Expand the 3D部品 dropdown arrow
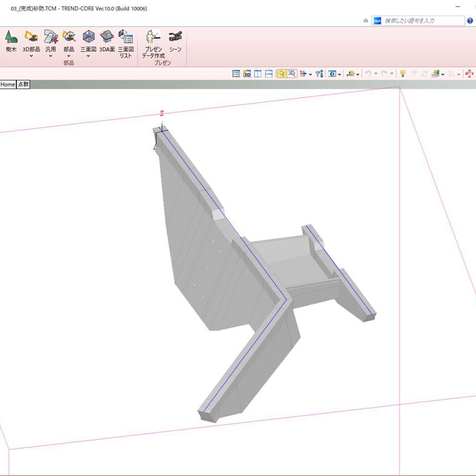This screenshot has width=476, height=476. point(31,56)
